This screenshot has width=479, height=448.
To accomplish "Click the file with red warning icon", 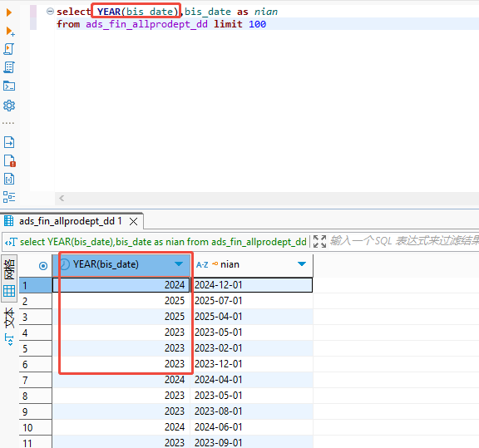I will tap(9, 160).
